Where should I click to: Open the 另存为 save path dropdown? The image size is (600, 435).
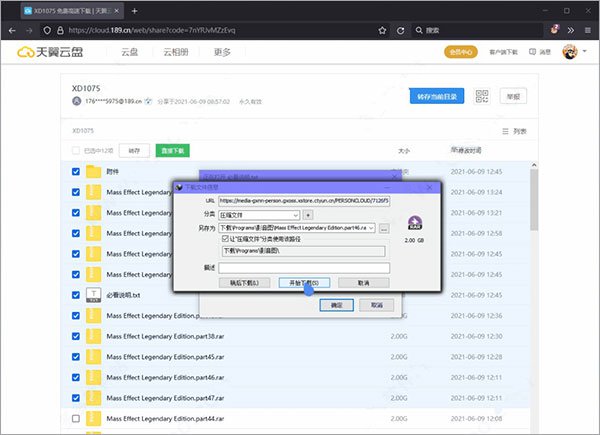[x=372, y=228]
